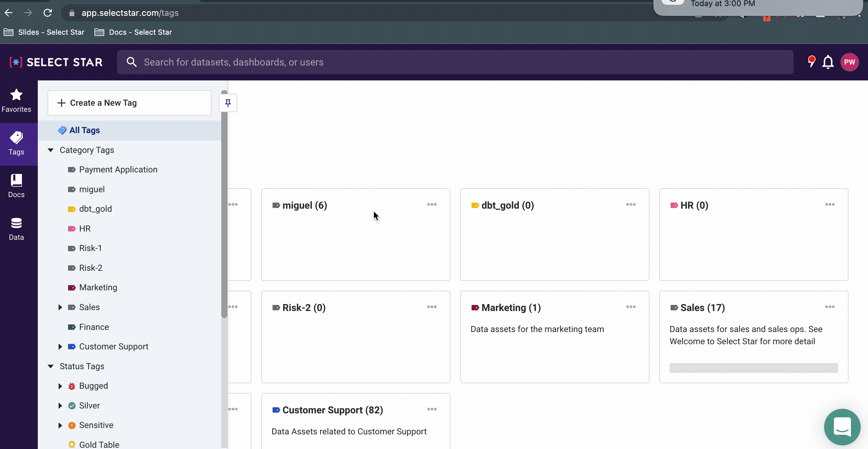868x449 pixels.
Task: Expand the Sales tag tree
Action: pos(60,307)
